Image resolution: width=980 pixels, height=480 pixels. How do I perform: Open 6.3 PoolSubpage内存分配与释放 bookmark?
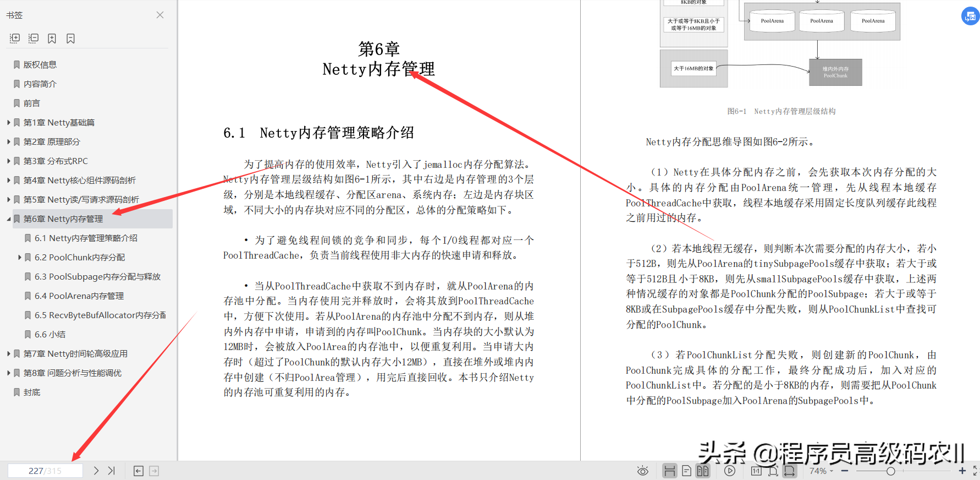[x=98, y=276]
